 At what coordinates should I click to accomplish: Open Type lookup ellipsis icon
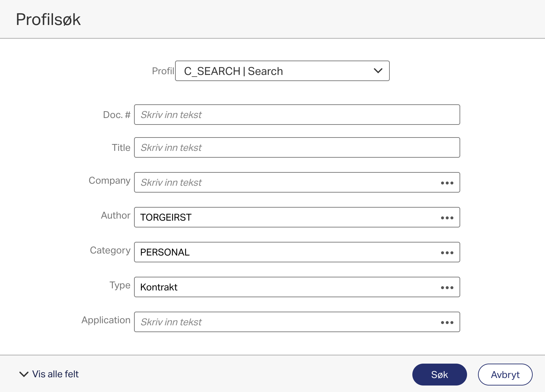pos(447,288)
